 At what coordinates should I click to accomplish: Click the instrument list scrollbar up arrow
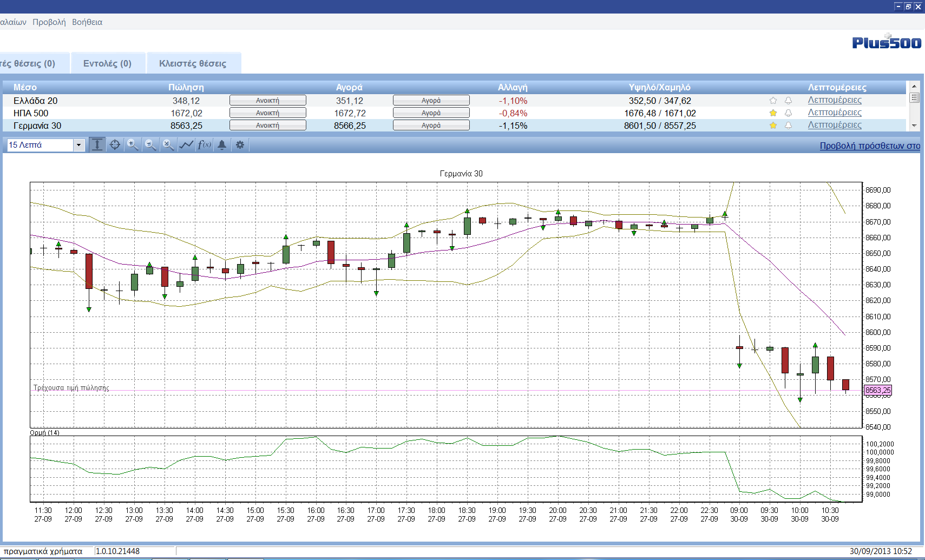[x=914, y=87]
